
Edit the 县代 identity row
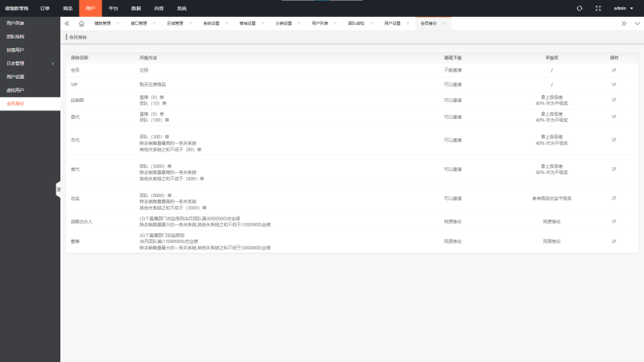(613, 117)
